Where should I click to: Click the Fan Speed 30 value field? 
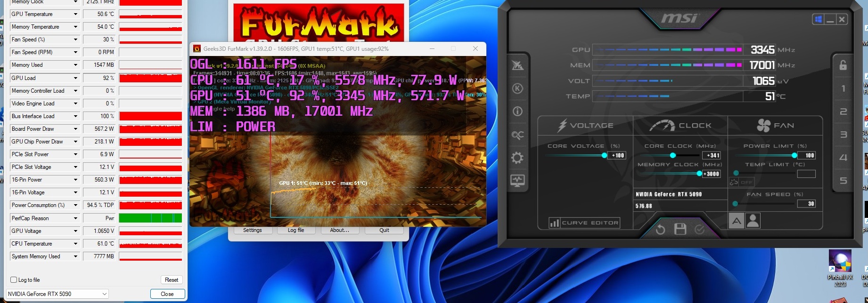(806, 204)
